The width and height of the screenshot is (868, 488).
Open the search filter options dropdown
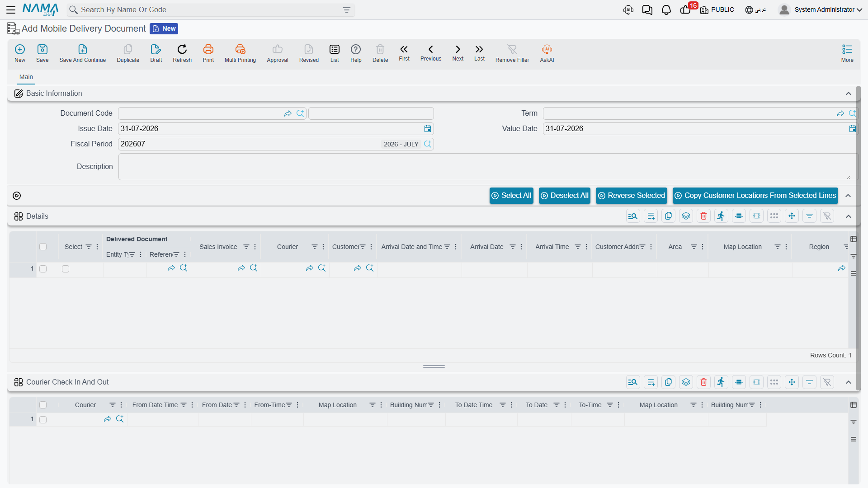[x=347, y=10]
